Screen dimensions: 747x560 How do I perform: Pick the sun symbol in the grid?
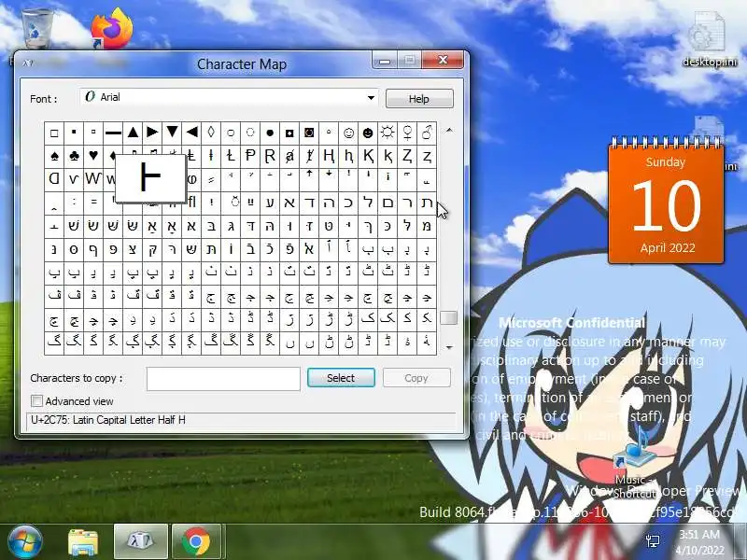pyautogui.click(x=388, y=133)
